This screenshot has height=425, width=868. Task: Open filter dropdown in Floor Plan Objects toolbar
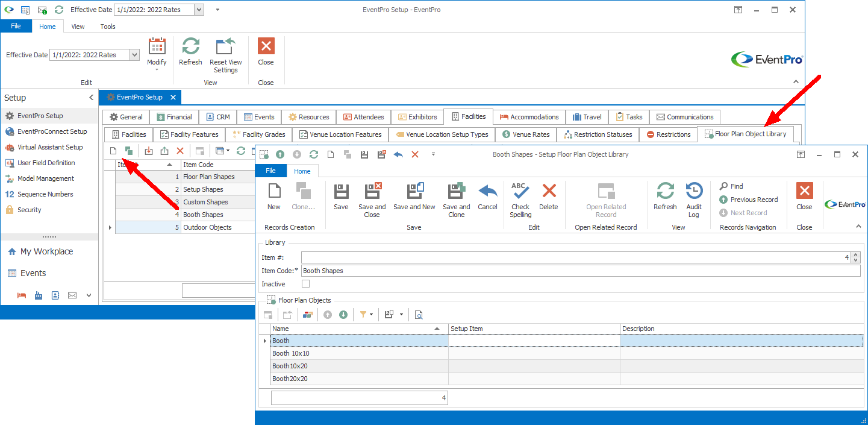pyautogui.click(x=371, y=314)
